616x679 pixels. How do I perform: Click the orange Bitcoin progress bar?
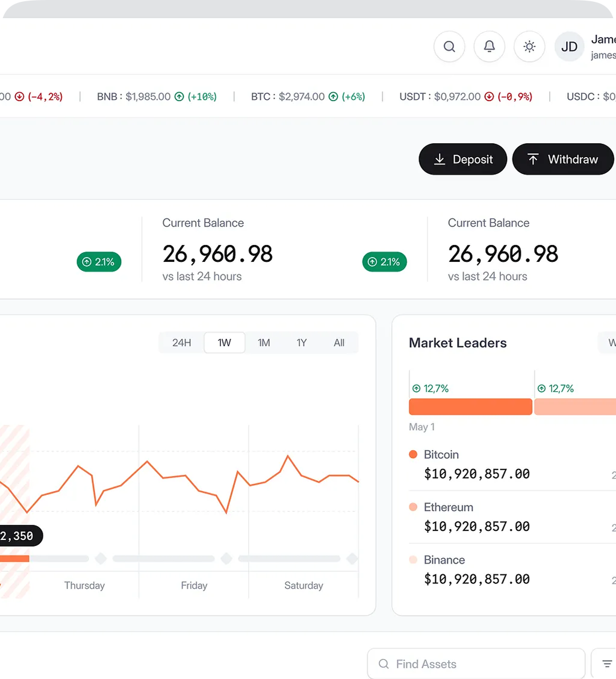click(x=470, y=406)
